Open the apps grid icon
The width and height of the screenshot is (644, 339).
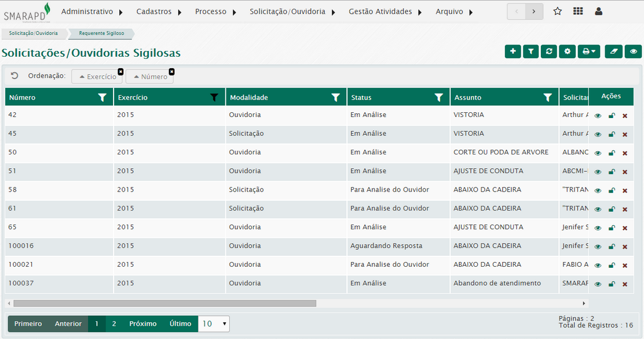[x=578, y=12]
